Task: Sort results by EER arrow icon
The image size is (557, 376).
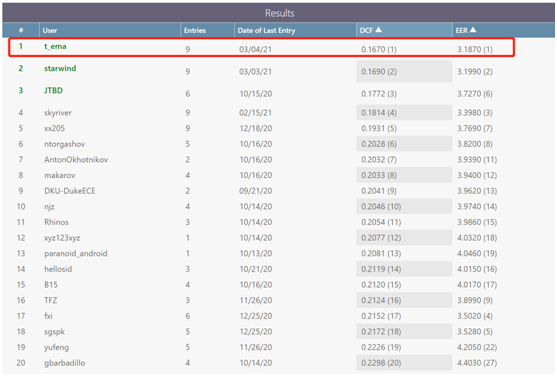Action: click(473, 30)
